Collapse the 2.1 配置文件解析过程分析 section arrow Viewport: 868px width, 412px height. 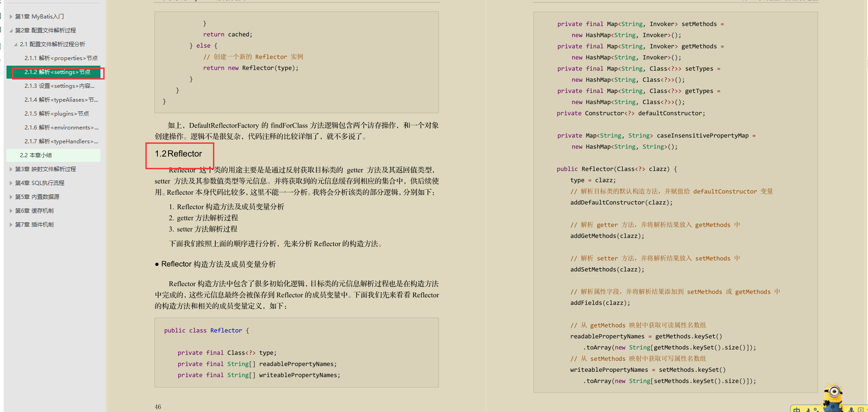coord(16,44)
